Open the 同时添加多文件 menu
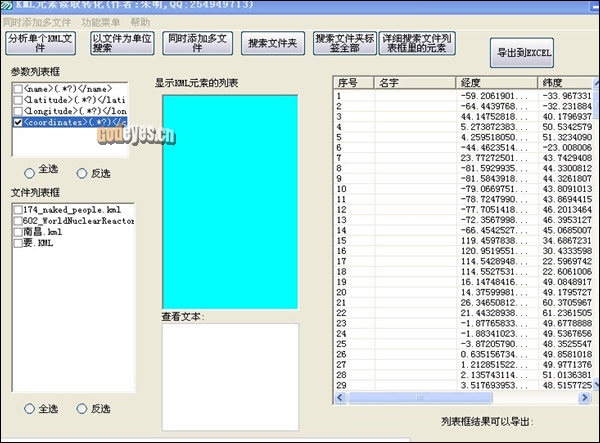This screenshot has height=443, width=600. (38, 23)
